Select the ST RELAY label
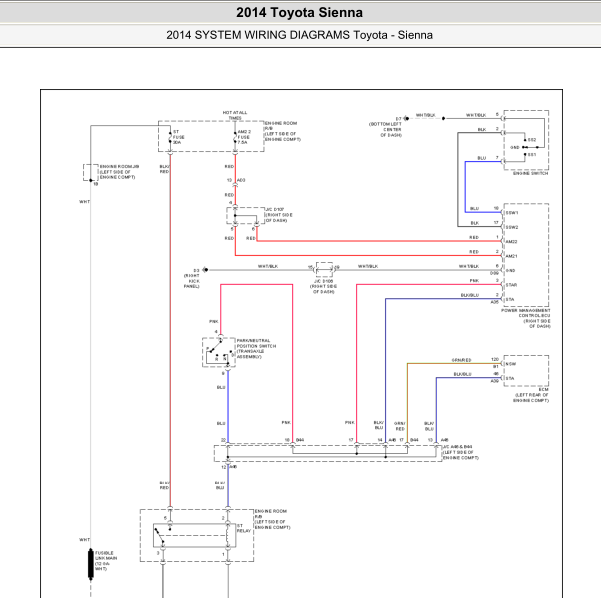Viewport: 601px width, 598px height. [243, 528]
